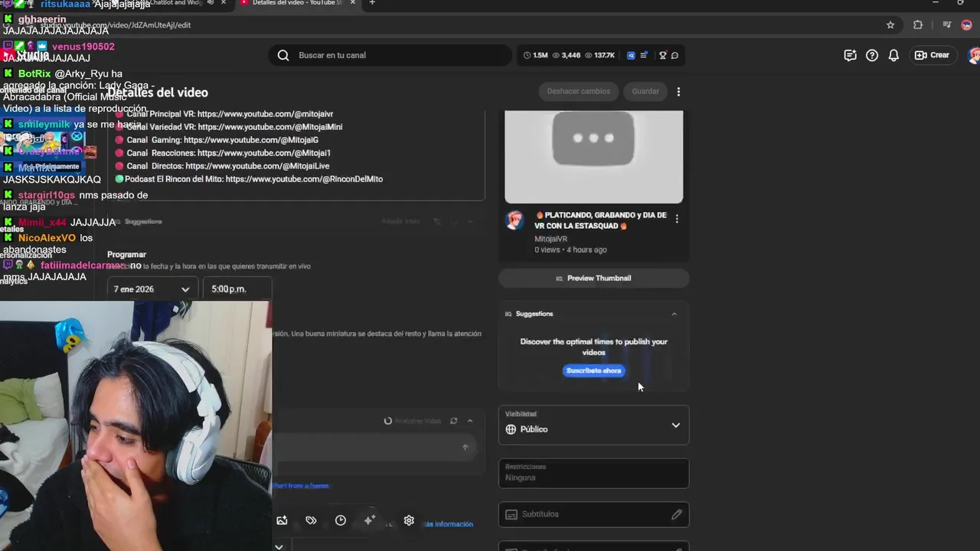The width and height of the screenshot is (980, 551).
Task: Click the Suscríbete ahora button
Action: coord(594,370)
